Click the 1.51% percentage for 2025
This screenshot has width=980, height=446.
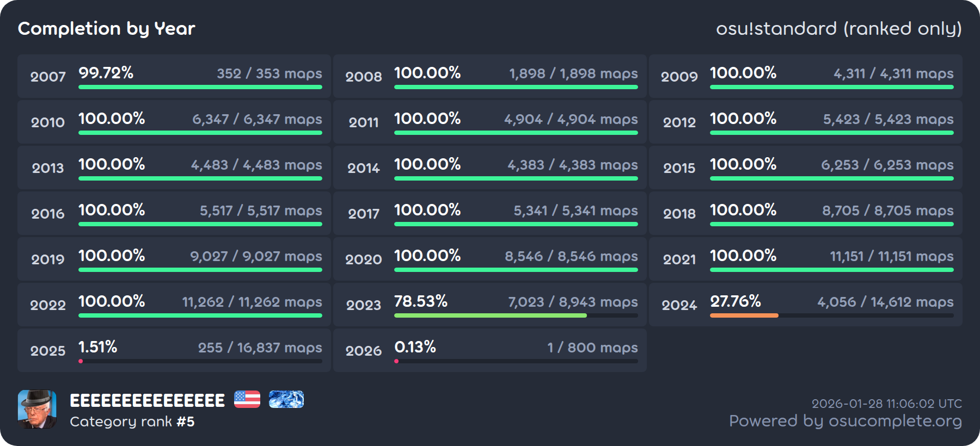(x=98, y=347)
